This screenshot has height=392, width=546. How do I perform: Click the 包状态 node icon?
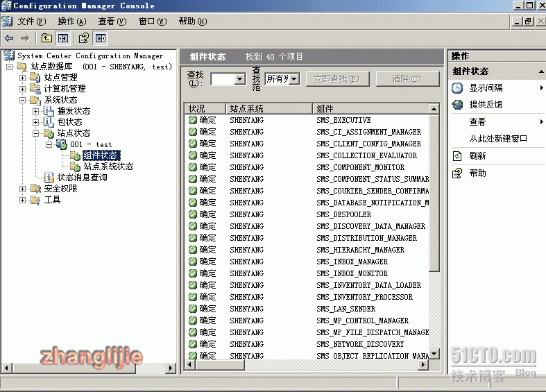pos(49,122)
